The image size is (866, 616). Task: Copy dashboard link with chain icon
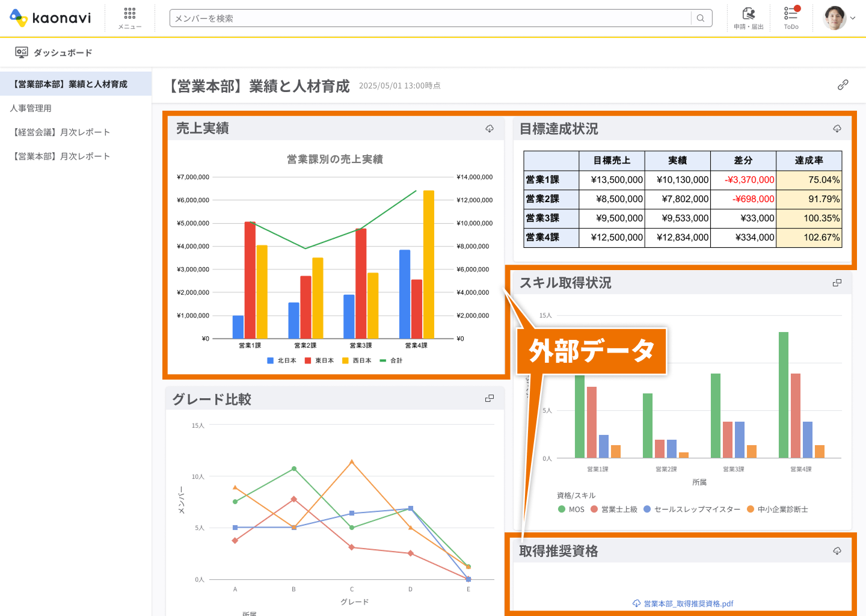[843, 85]
